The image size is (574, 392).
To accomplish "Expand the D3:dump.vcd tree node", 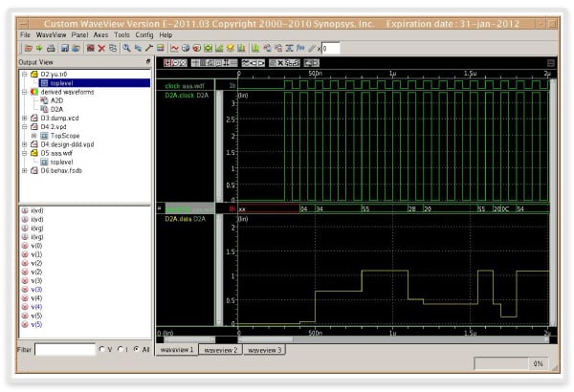I will (x=24, y=118).
